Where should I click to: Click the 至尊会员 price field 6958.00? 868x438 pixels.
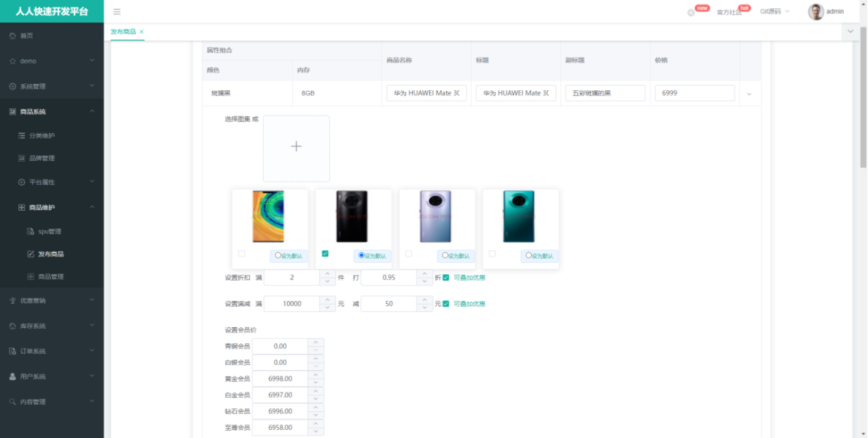point(280,428)
